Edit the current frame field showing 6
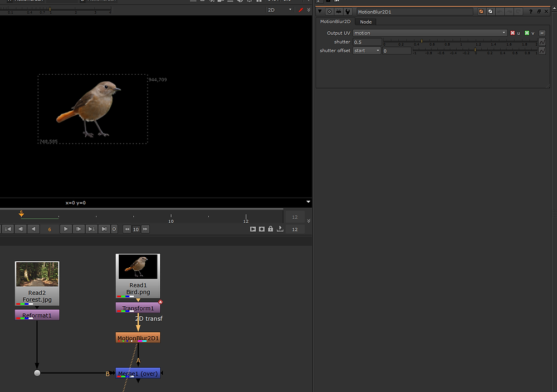 [50, 229]
